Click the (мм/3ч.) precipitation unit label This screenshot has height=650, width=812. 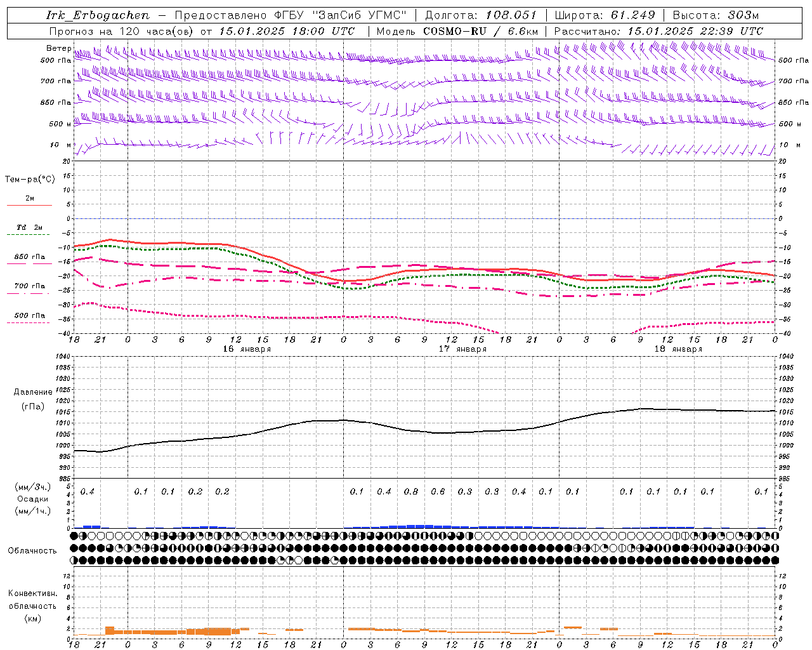point(32,487)
